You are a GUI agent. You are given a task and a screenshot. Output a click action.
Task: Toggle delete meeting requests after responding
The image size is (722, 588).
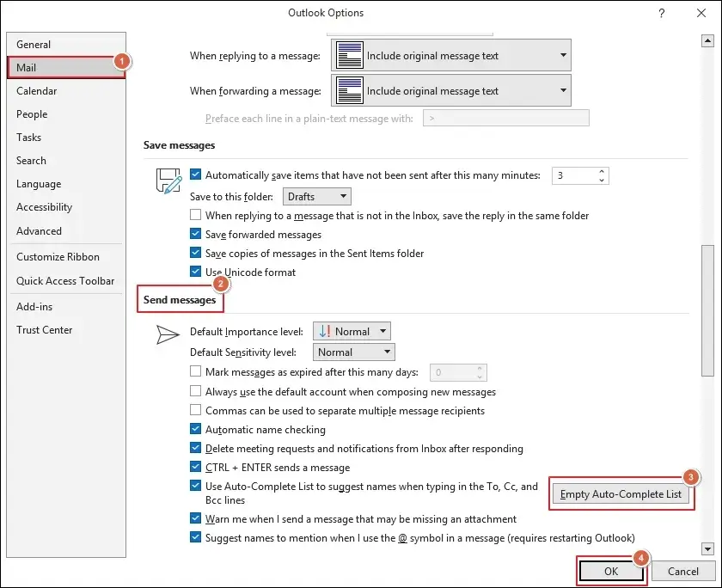195,448
